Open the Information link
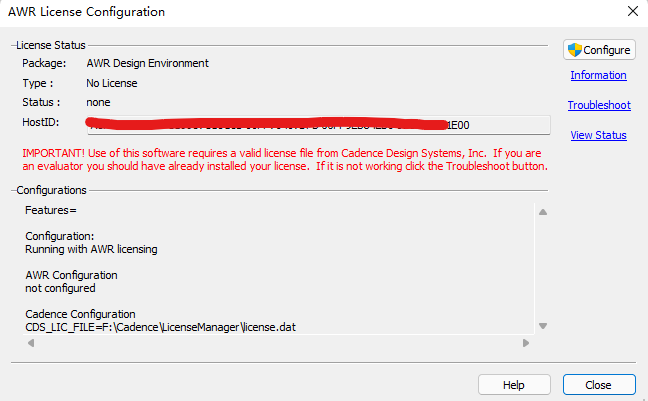Viewport: 648px width, 401px height. [x=598, y=75]
